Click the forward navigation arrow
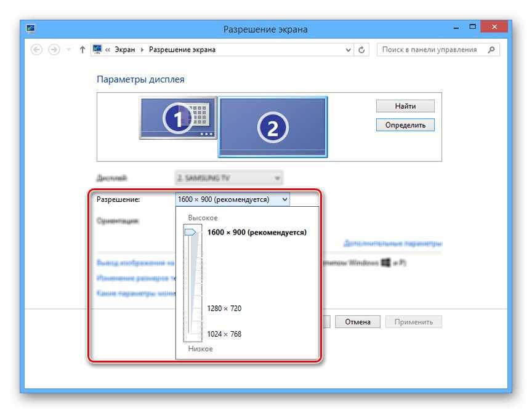Viewport: 532px width, 413px height. click(54, 50)
